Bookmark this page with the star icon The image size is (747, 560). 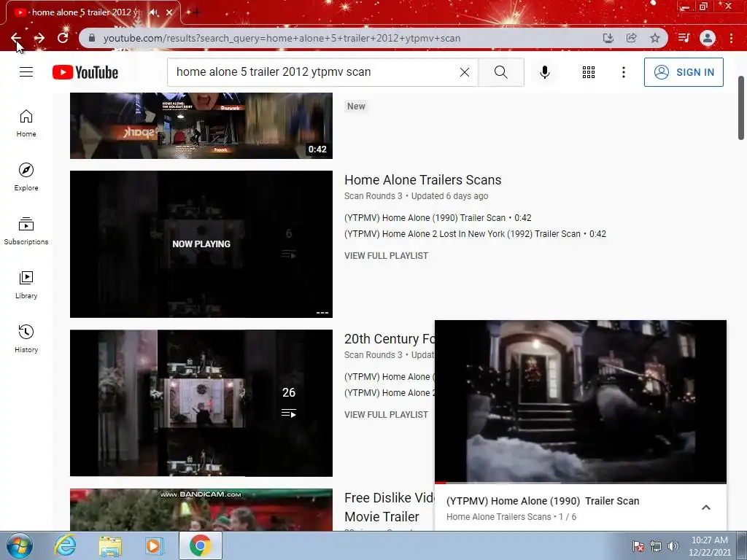click(x=655, y=38)
